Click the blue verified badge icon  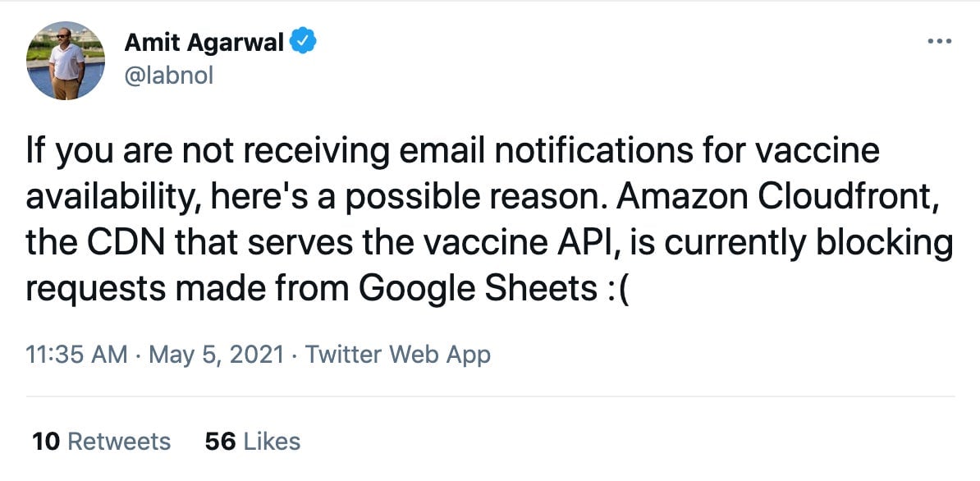tap(304, 41)
